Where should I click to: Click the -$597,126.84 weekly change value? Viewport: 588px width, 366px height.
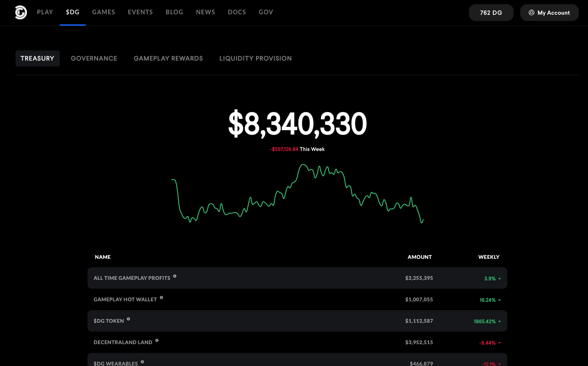coord(284,149)
